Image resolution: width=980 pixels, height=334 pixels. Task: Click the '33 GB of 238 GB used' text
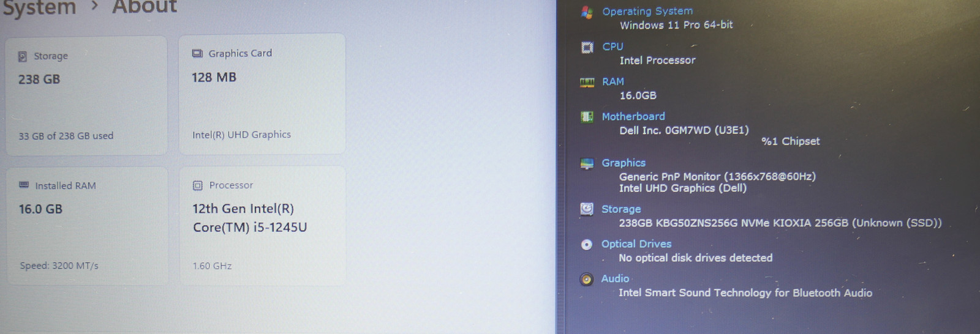point(66,136)
